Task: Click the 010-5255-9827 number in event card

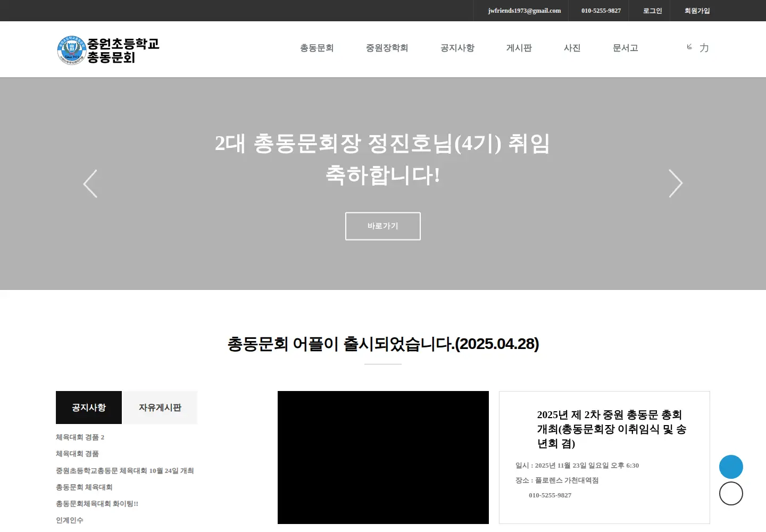Action: pos(550,495)
